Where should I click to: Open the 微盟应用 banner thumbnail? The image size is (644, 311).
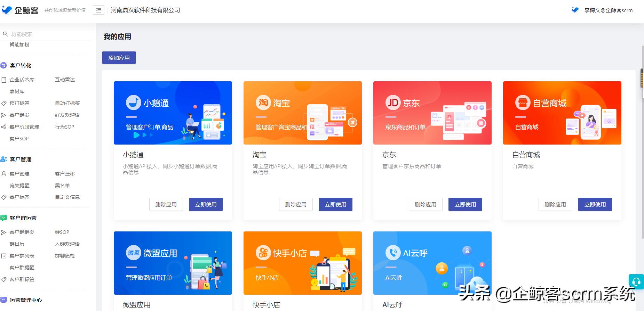click(x=173, y=263)
